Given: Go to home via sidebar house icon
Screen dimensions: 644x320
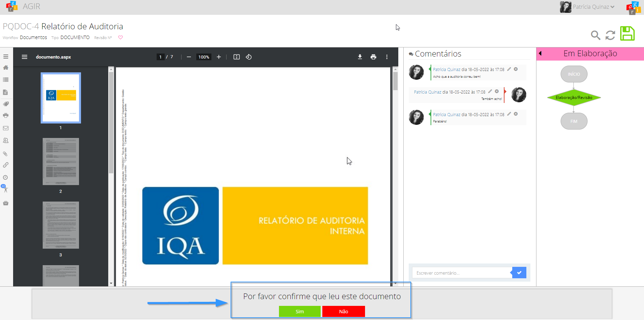Looking at the screenshot, I should 6,68.
